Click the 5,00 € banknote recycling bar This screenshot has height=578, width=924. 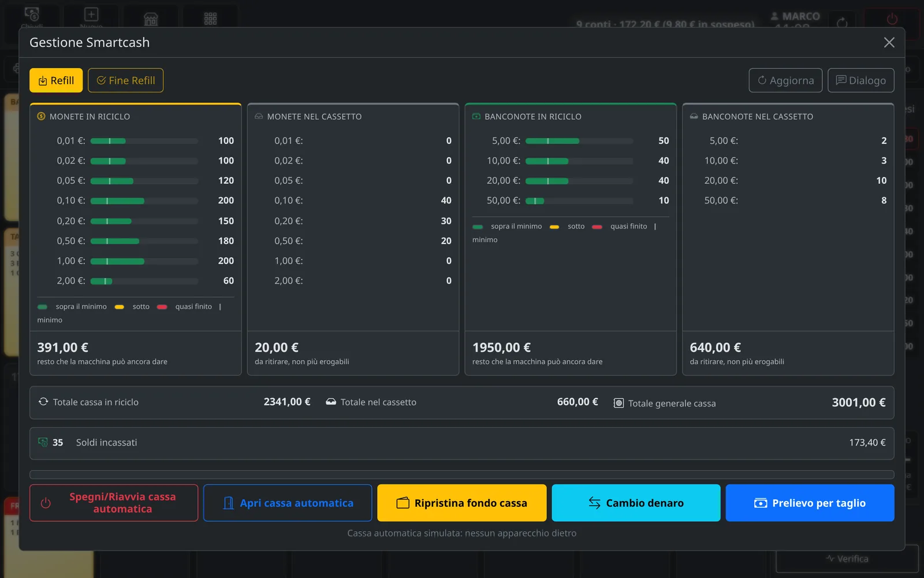click(579, 141)
